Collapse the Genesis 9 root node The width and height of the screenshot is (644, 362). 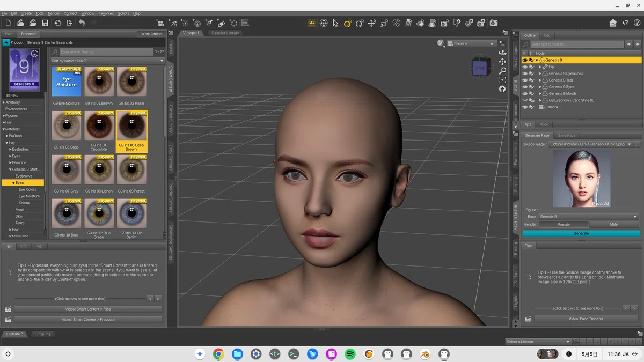click(537, 60)
